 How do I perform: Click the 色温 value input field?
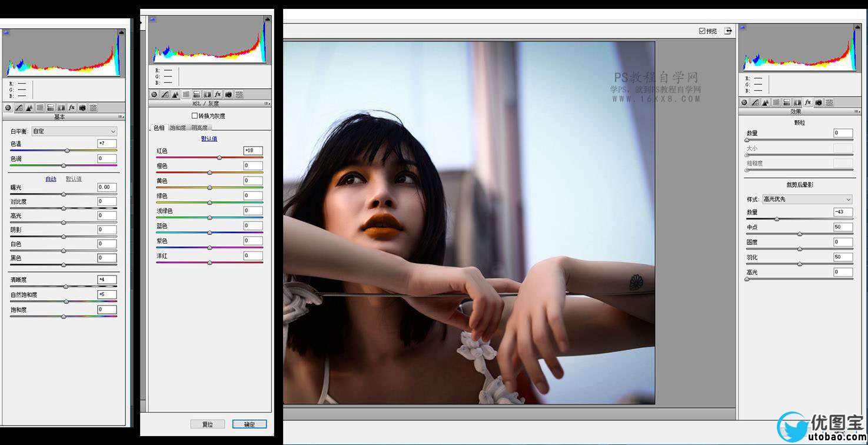click(107, 144)
